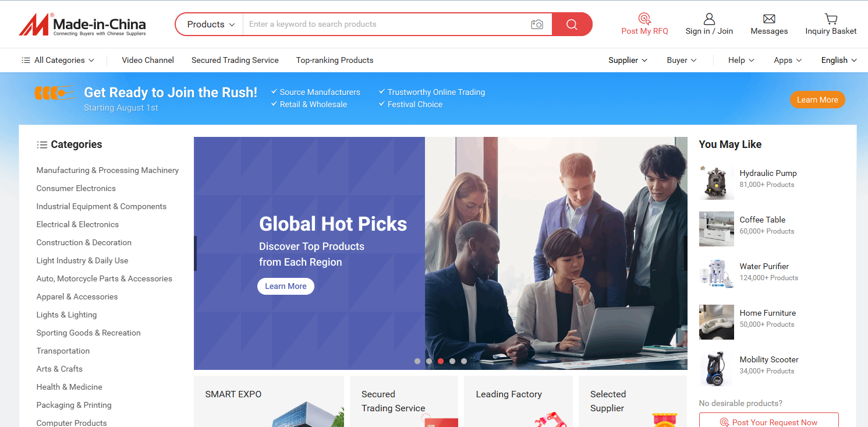Open the Secured Trading Service card
Screen dimensions: 868x427
tap(404, 401)
